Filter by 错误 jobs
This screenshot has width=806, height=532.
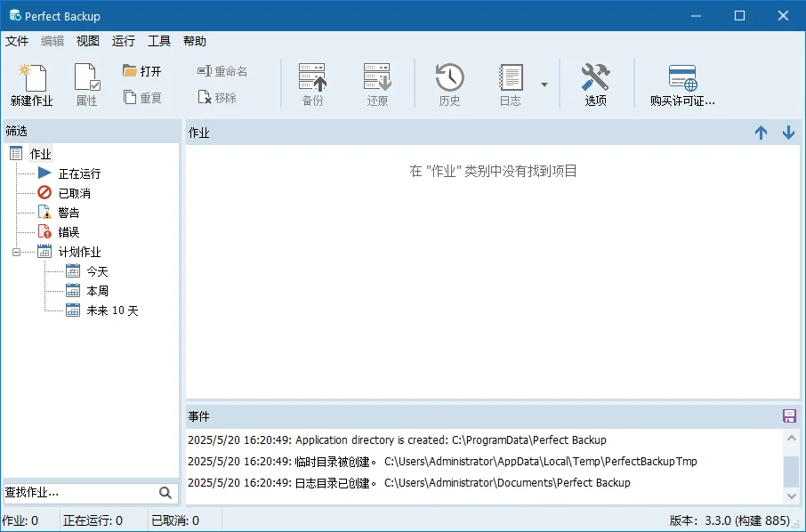(69, 232)
